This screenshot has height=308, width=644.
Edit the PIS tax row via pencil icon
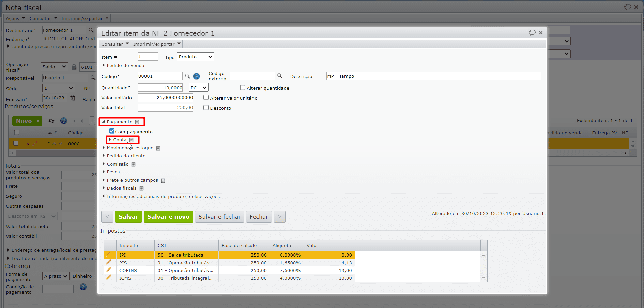click(108, 262)
